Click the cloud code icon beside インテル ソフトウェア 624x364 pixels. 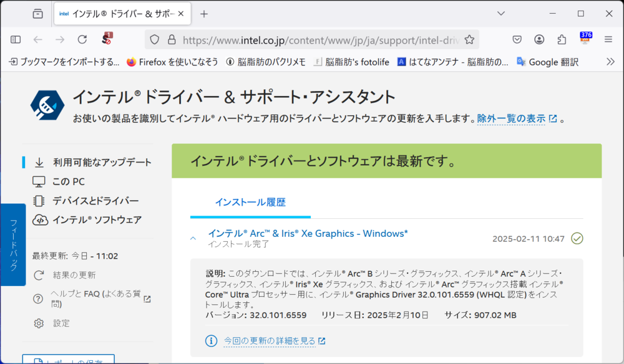[40, 220]
